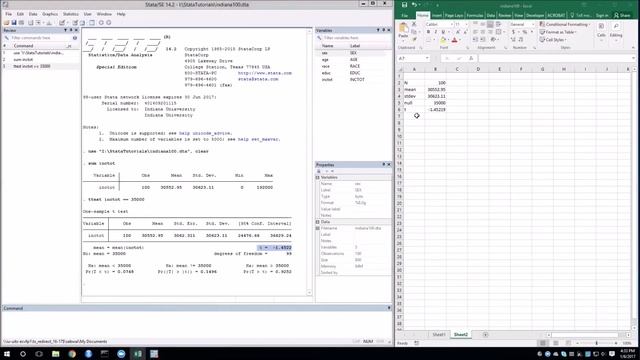The width and height of the screenshot is (640, 360).
Task: Open the Stata File menu
Action: [x=9, y=14]
